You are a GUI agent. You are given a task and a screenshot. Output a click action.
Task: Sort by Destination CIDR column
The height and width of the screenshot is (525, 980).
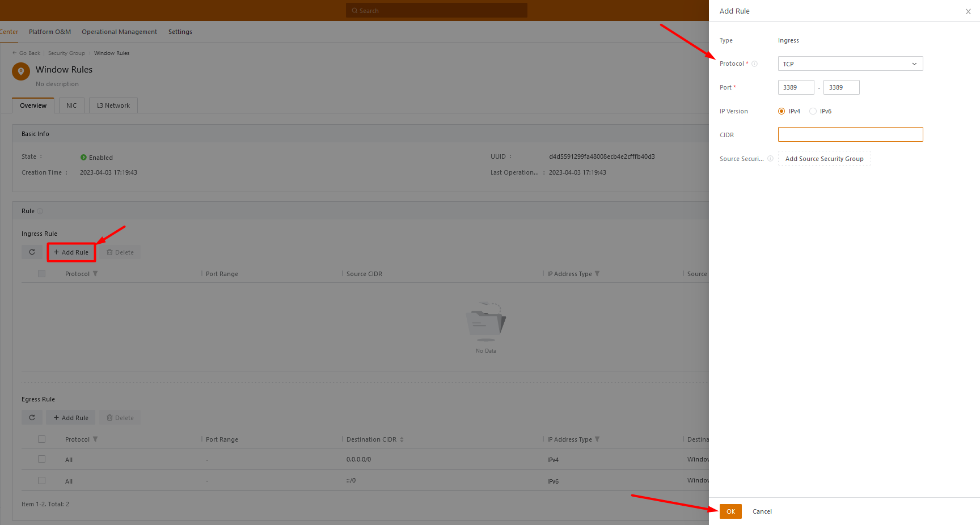(x=402, y=439)
